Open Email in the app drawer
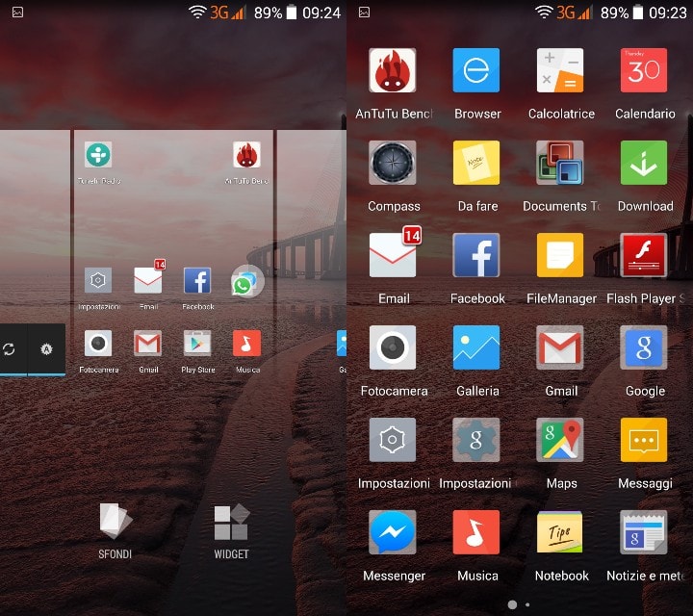This screenshot has width=693, height=616. point(393,255)
